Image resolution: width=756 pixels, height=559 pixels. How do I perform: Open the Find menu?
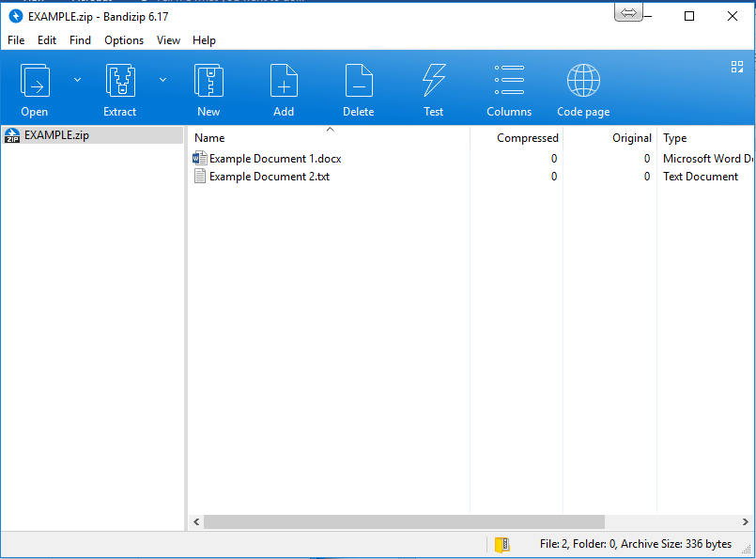(x=80, y=40)
